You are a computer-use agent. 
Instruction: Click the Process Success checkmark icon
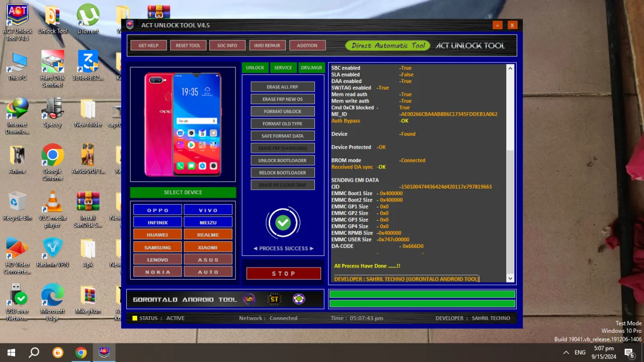point(283,222)
